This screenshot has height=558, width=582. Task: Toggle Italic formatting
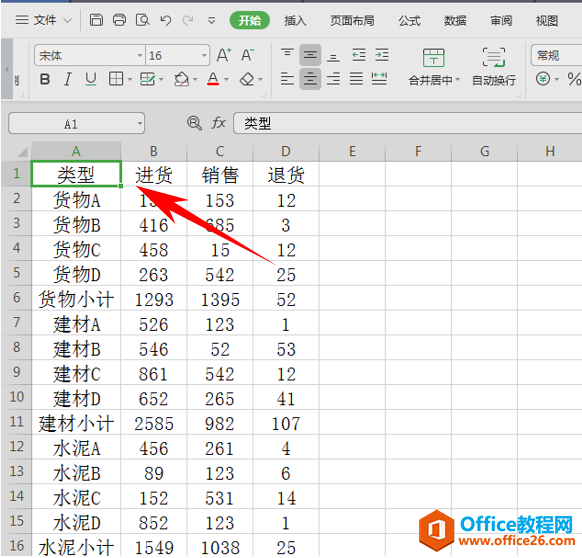(x=68, y=79)
